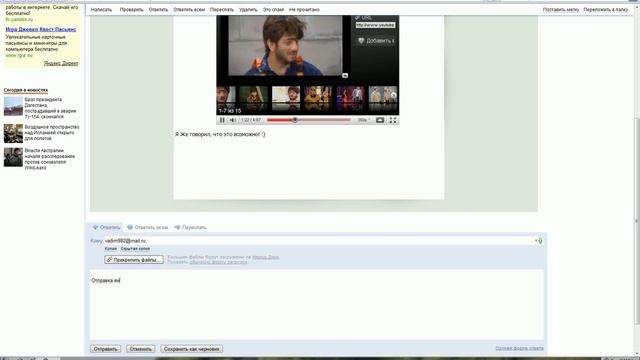Screen dimensions: 640x360
Task: Click the video pop-out icon next to fullscreen
Action: pos(380,120)
